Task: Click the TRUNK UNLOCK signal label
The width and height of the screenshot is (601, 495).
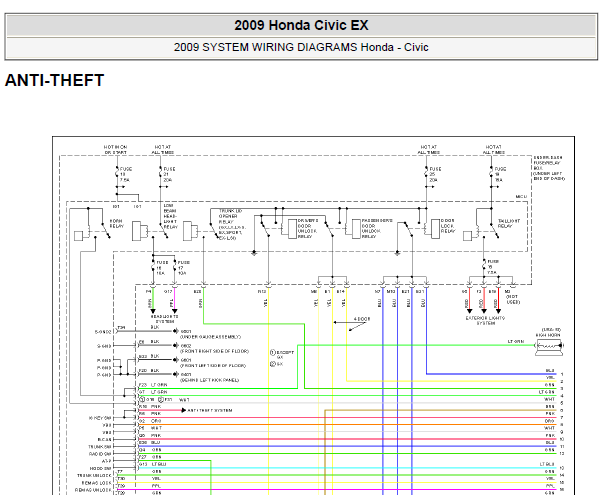Action: pos(94,475)
